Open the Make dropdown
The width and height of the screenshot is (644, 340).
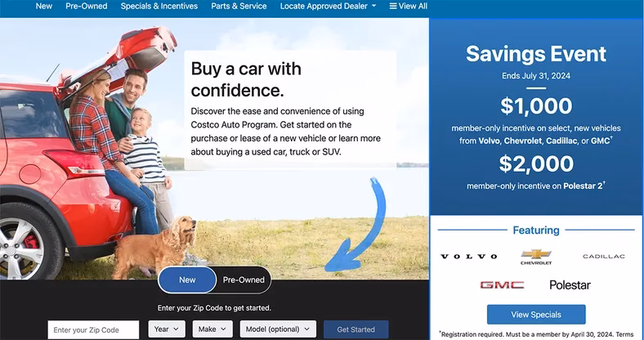point(212,329)
